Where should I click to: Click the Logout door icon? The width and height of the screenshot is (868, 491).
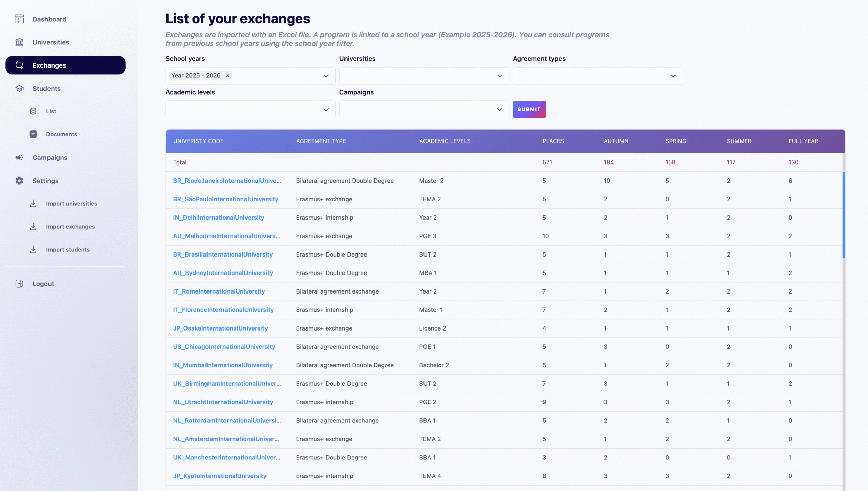click(x=19, y=284)
